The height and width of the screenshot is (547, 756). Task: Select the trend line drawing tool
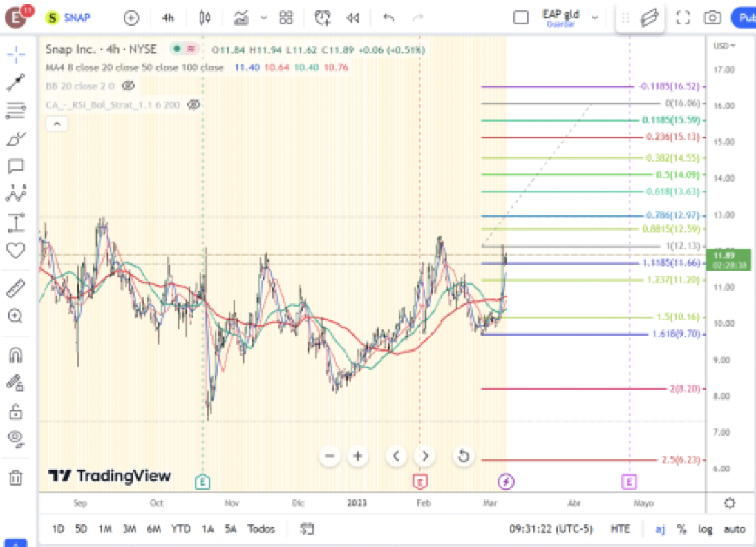pyautogui.click(x=16, y=82)
